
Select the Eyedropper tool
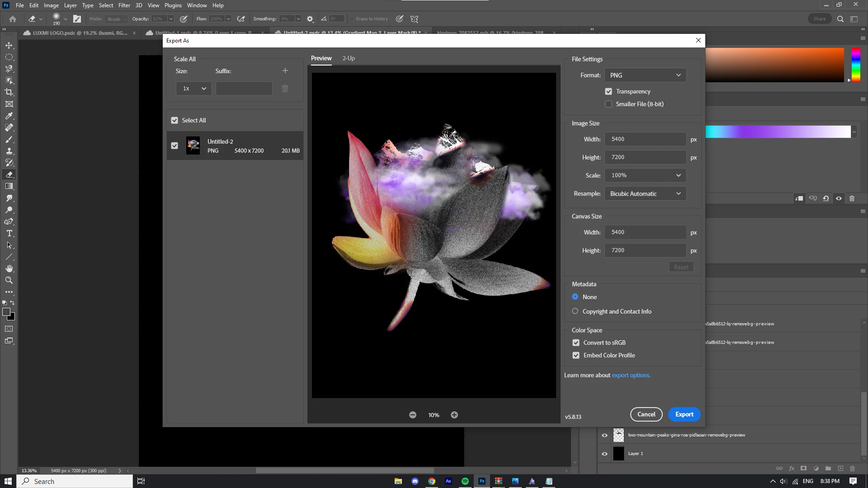click(9, 116)
